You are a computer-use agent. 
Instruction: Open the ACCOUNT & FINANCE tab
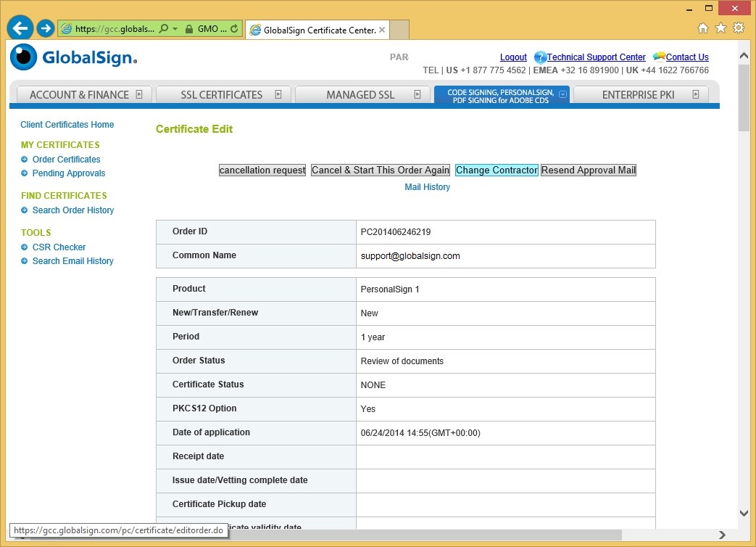pos(84,94)
